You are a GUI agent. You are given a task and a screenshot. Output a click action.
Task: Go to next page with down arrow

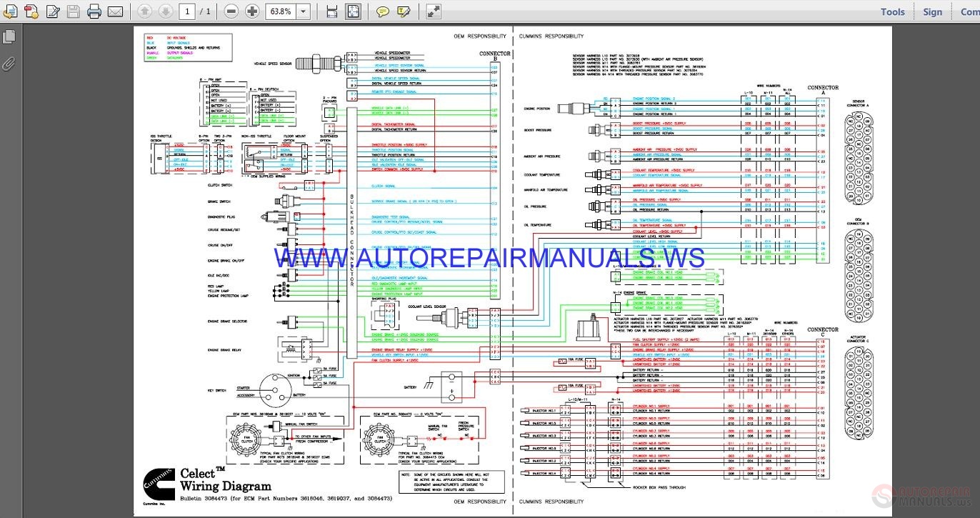coord(165,11)
